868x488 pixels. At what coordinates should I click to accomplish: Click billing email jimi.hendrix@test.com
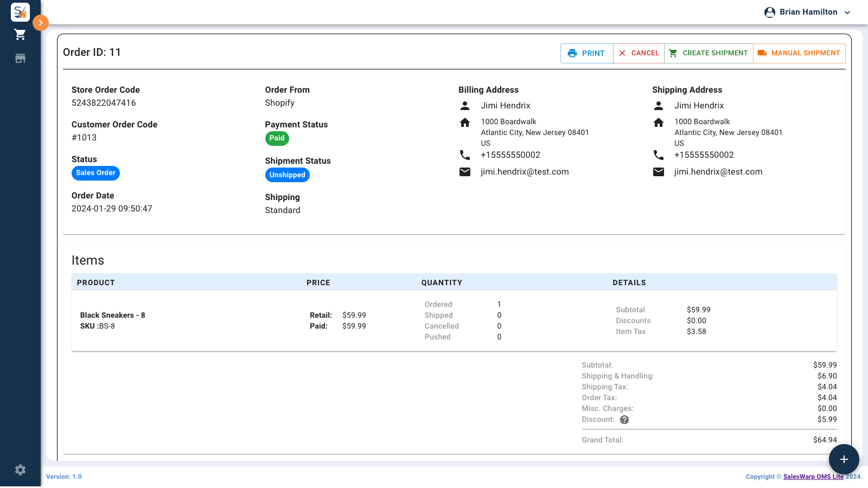tap(525, 172)
